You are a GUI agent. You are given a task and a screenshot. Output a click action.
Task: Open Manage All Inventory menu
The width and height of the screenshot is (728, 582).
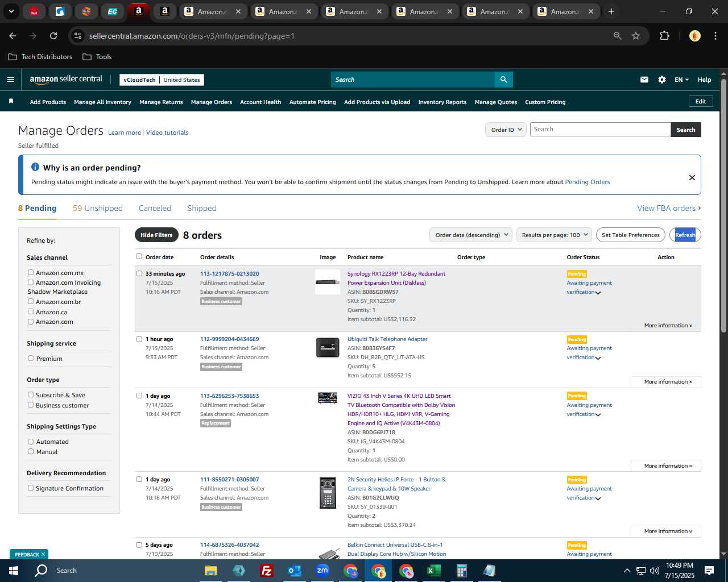(x=102, y=102)
